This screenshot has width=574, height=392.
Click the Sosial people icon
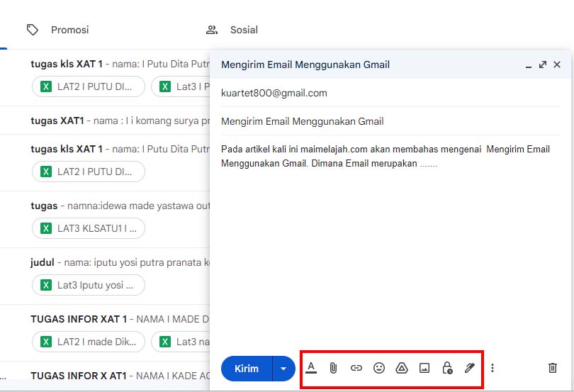pos(212,30)
